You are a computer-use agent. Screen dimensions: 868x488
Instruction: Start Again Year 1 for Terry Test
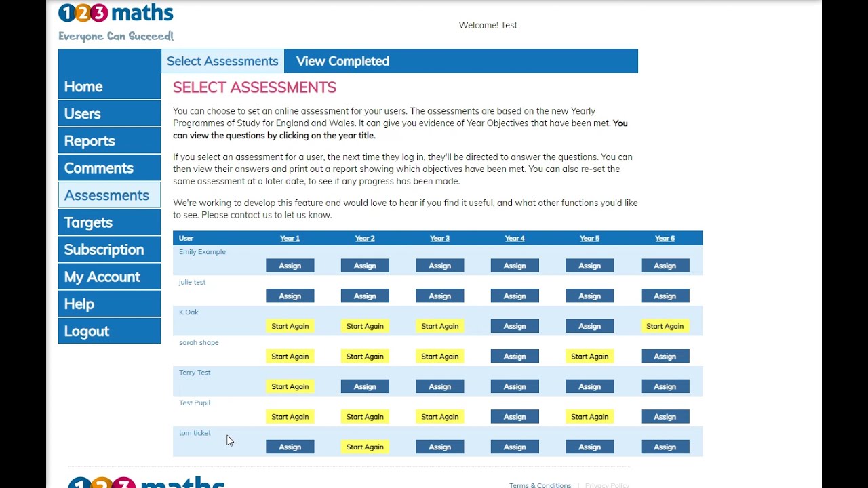tap(290, 386)
